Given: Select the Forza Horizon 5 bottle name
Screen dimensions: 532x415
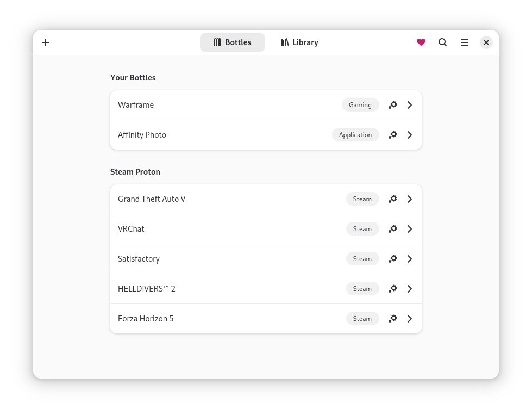Looking at the screenshot, I should click(x=146, y=319).
